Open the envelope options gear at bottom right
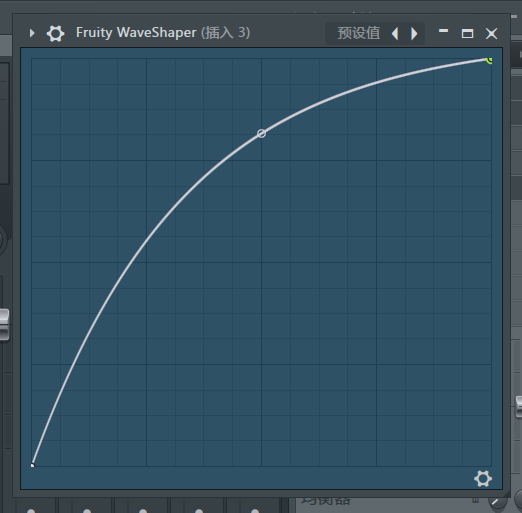Image resolution: width=522 pixels, height=513 pixels. click(483, 479)
